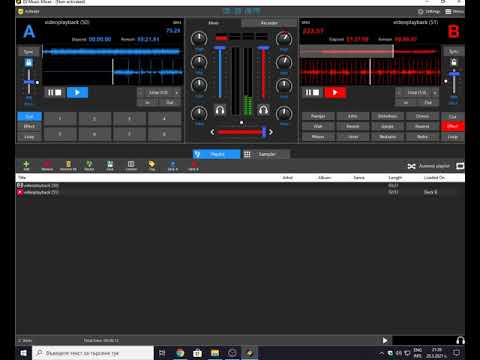Switch to the Recorder tab

(x=269, y=23)
